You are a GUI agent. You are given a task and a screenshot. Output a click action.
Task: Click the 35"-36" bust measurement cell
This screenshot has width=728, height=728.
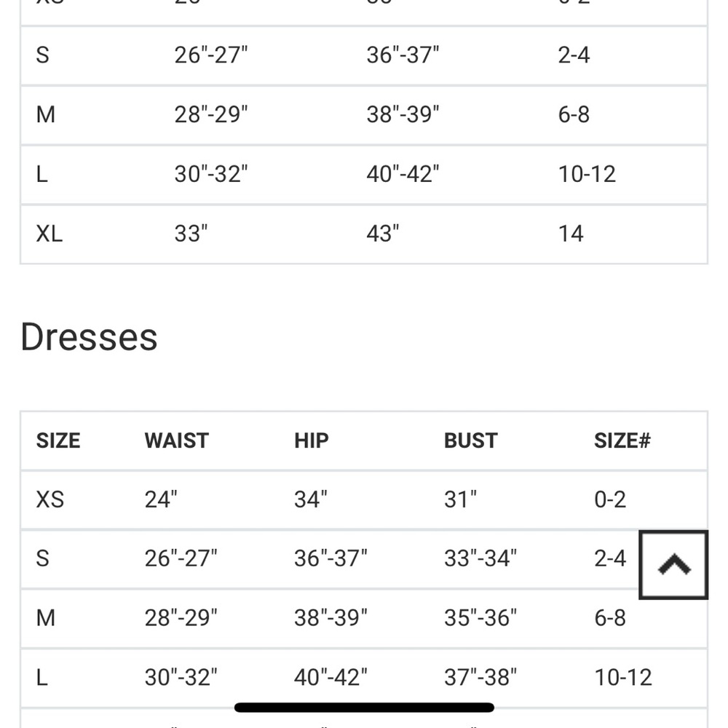coord(480,618)
